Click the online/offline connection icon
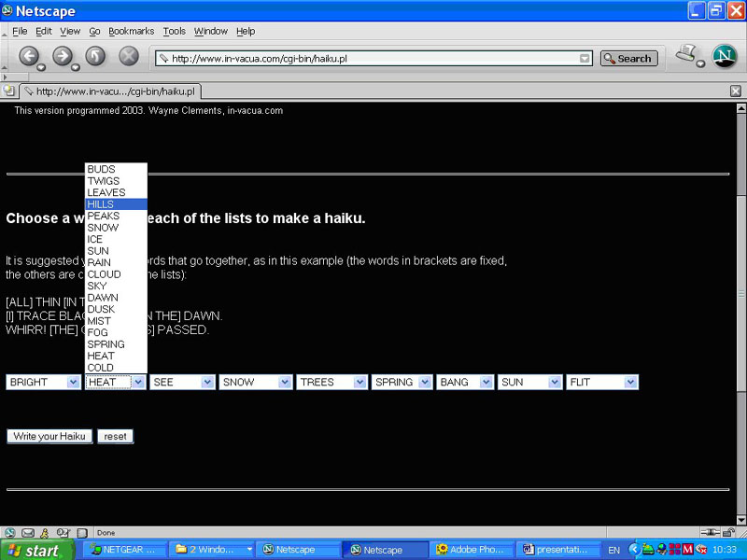747x560 pixels. tap(710, 532)
